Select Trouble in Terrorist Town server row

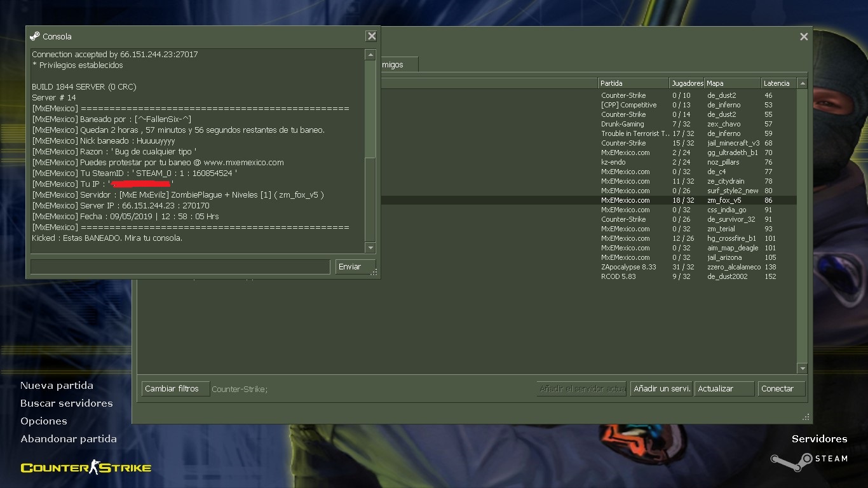tap(588, 133)
